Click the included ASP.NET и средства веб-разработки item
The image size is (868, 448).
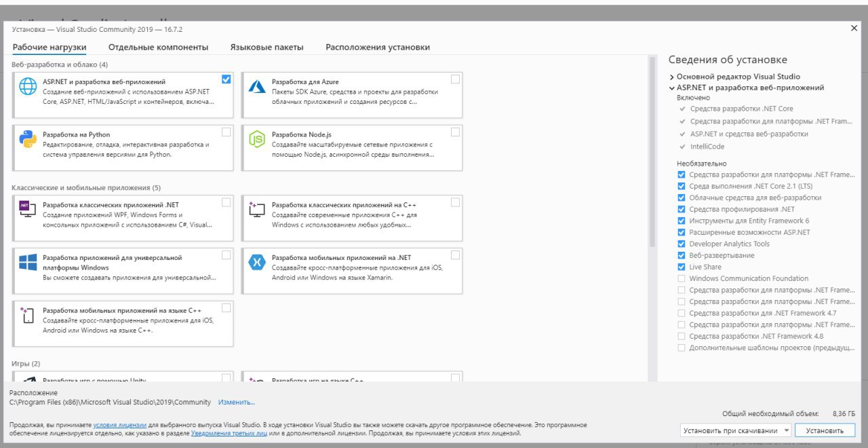(x=749, y=134)
